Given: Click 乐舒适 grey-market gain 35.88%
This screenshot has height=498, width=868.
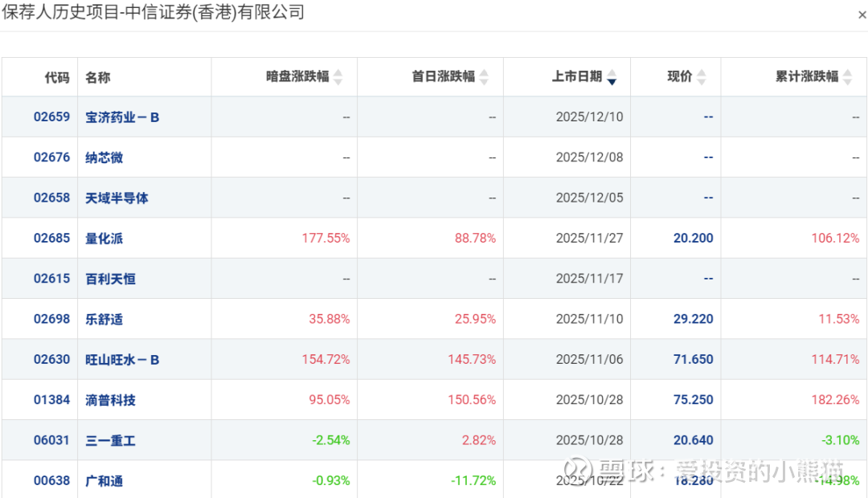Looking at the screenshot, I should point(330,319).
